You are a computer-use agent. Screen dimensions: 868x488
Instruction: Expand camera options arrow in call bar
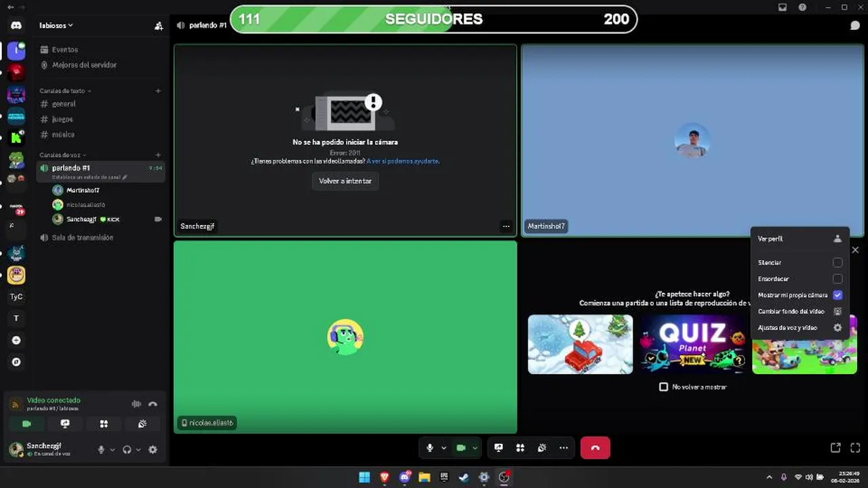click(x=475, y=448)
